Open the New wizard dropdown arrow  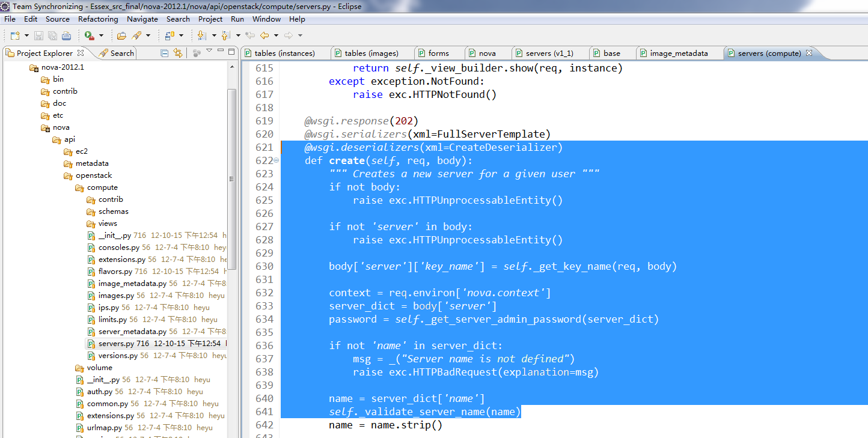[x=25, y=36]
